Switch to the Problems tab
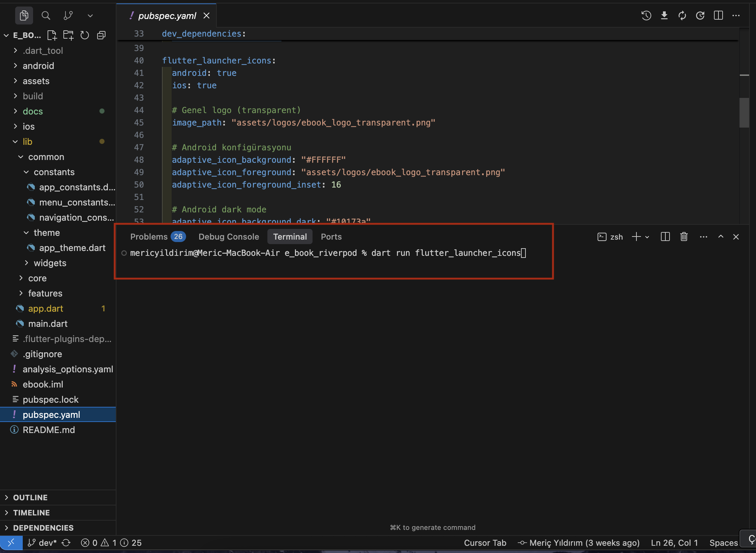This screenshot has height=553, width=756. tap(149, 237)
